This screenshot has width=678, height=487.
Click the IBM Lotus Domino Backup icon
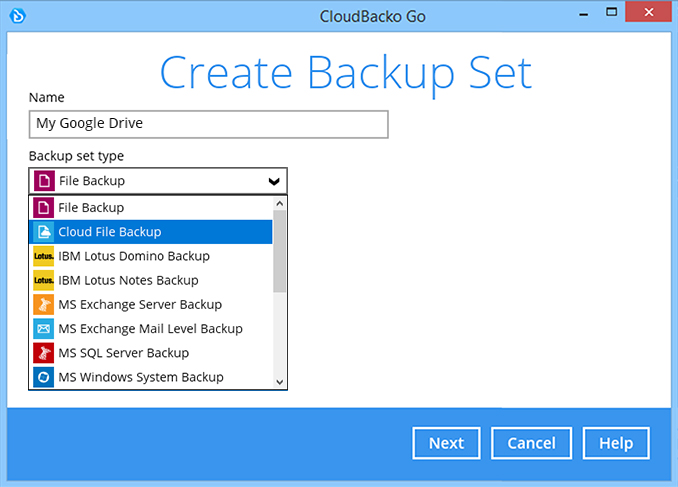(44, 256)
